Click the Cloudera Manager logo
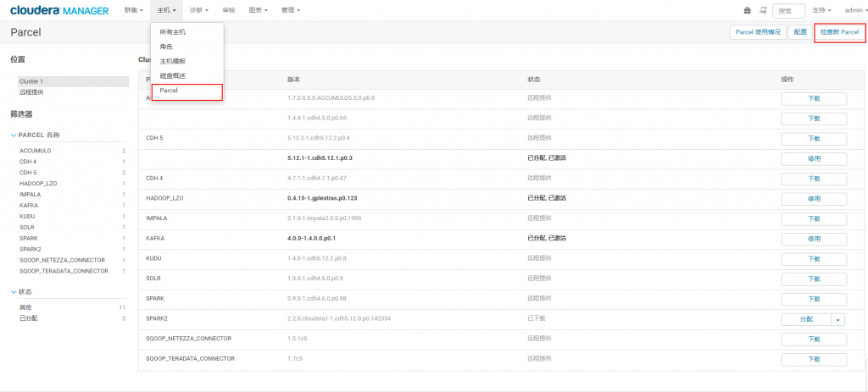This screenshot has width=868, height=392. (x=60, y=10)
